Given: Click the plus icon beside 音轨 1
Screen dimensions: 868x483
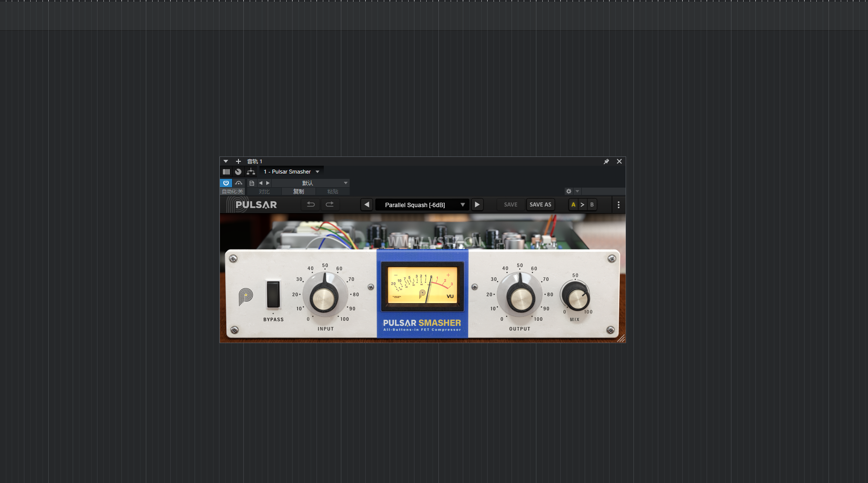Looking at the screenshot, I should point(238,161).
